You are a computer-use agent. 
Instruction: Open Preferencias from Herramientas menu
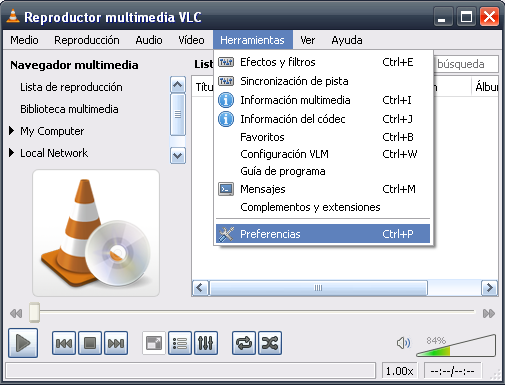point(323,234)
